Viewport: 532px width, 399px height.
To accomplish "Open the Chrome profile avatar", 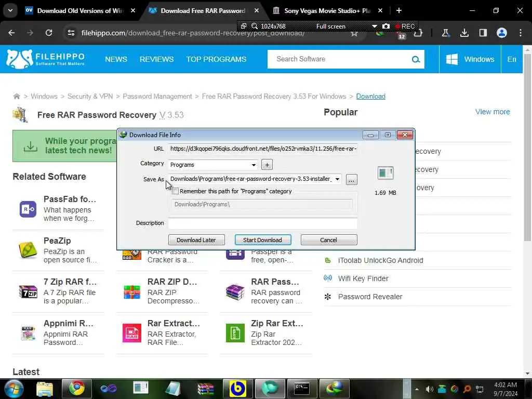I will click(x=502, y=33).
